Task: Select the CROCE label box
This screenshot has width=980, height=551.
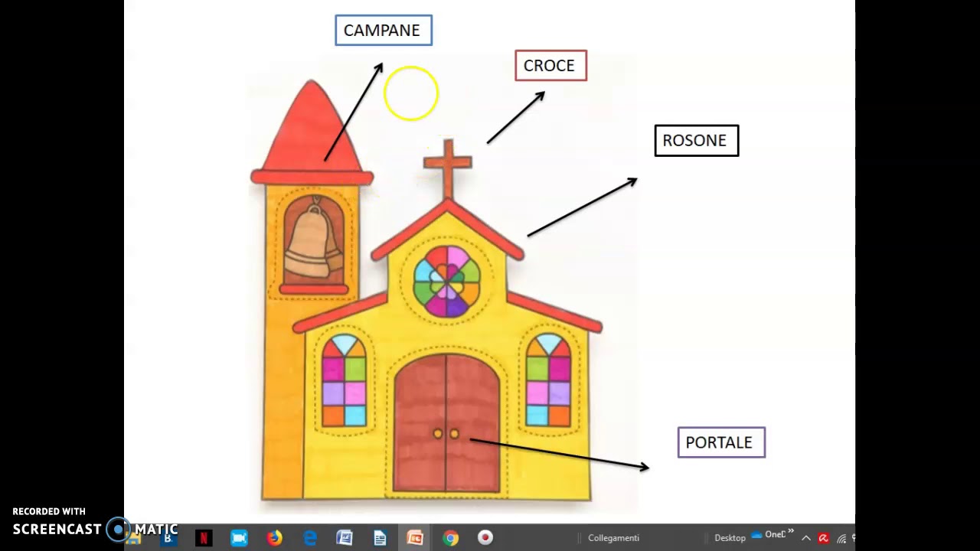Action: (550, 66)
